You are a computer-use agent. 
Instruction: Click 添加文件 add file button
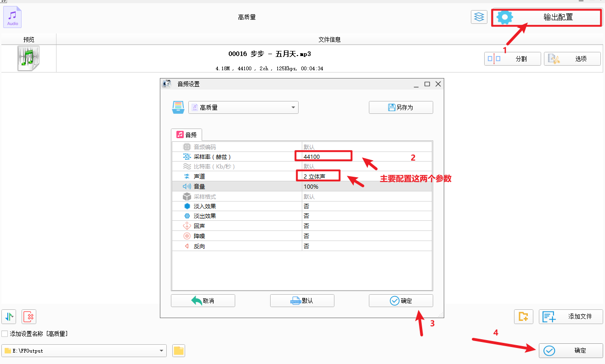571,316
